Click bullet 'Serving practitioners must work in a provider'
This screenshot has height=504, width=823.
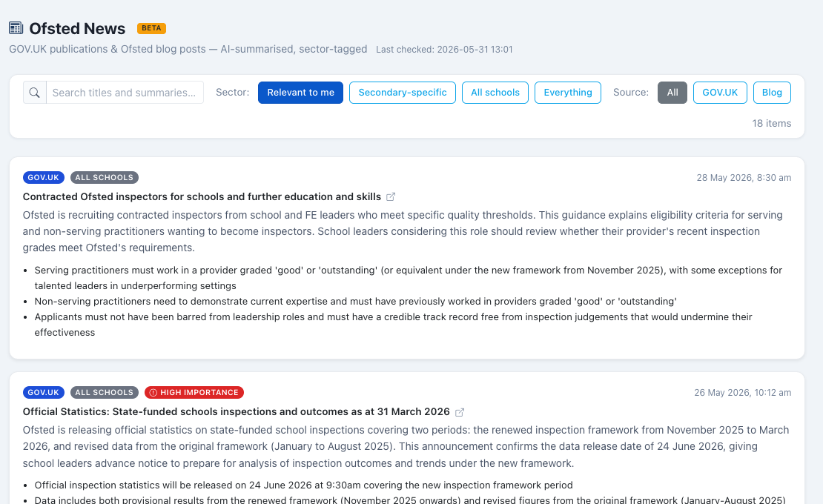pos(409,278)
